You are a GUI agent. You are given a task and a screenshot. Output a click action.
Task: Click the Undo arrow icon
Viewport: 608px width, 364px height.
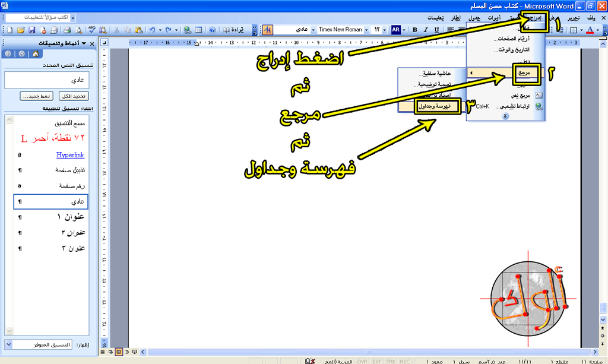point(153,30)
